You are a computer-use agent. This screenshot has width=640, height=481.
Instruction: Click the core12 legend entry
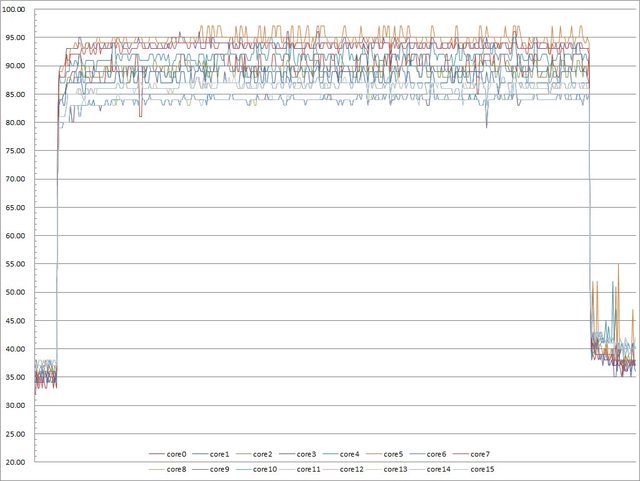(x=352, y=468)
